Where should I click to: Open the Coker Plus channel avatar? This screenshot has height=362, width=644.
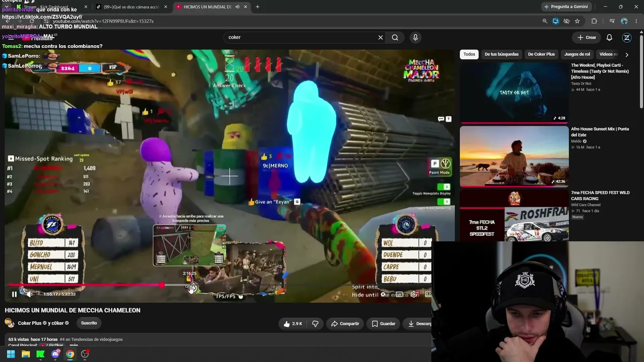(10, 323)
